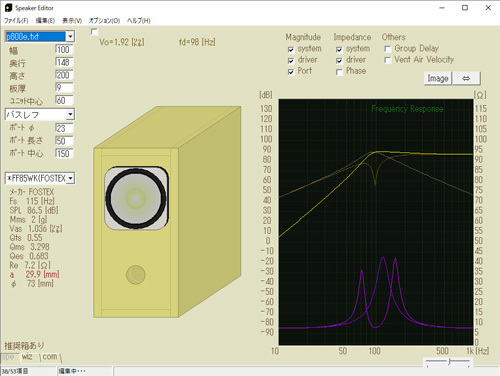Tick the small checkbox above Vo value

(x=94, y=32)
